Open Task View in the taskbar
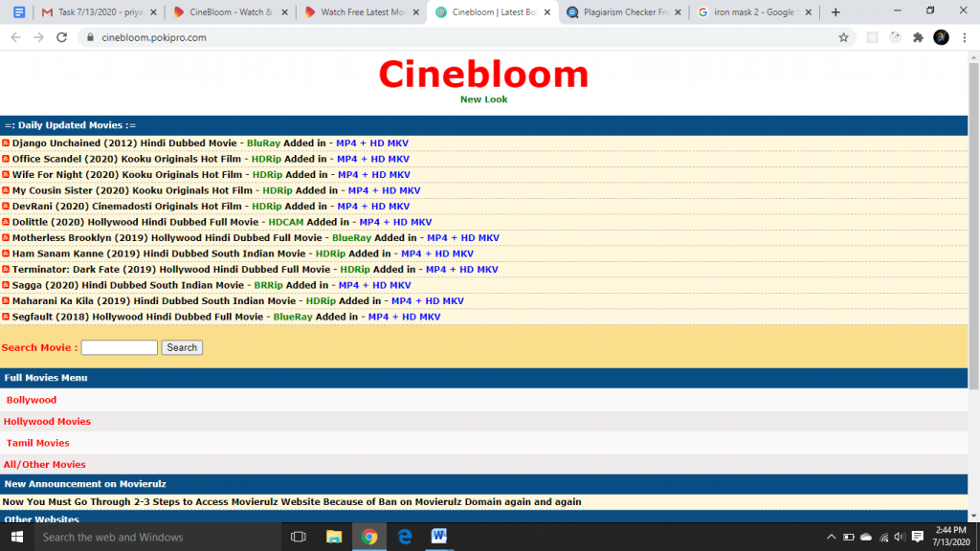Viewport: 980px width, 551px height. 298,537
